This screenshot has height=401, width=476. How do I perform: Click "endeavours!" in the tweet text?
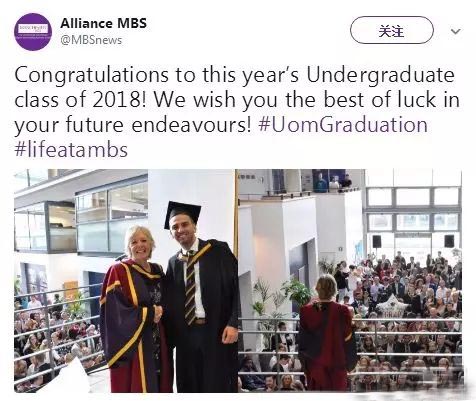coord(191,125)
